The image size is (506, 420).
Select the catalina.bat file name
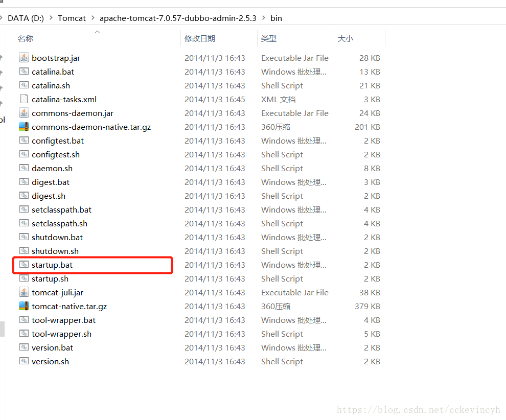[53, 72]
